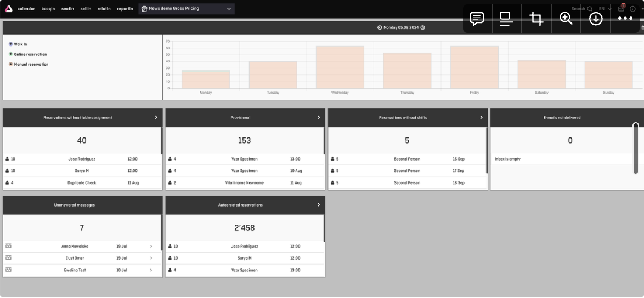This screenshot has width=644, height=298.
Task: Expand Reservations without shifts card chevron
Action: point(482,117)
